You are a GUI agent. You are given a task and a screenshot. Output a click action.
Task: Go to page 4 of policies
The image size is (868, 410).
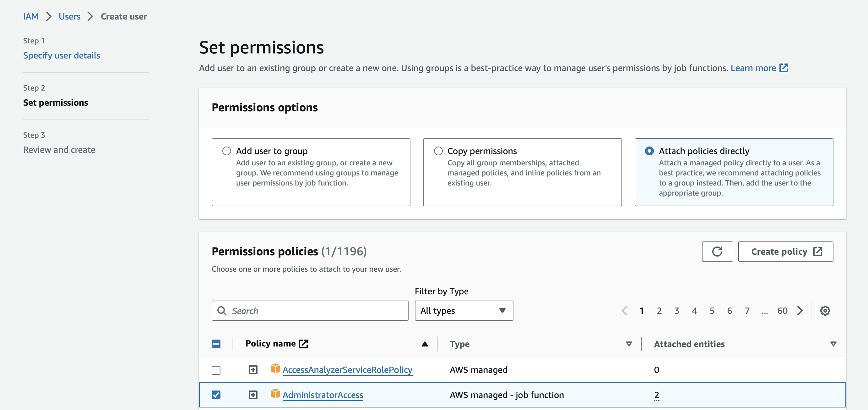click(x=694, y=310)
